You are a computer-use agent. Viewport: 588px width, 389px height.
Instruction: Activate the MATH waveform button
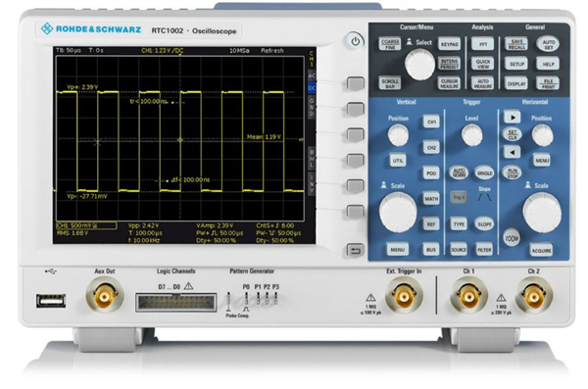(x=431, y=199)
